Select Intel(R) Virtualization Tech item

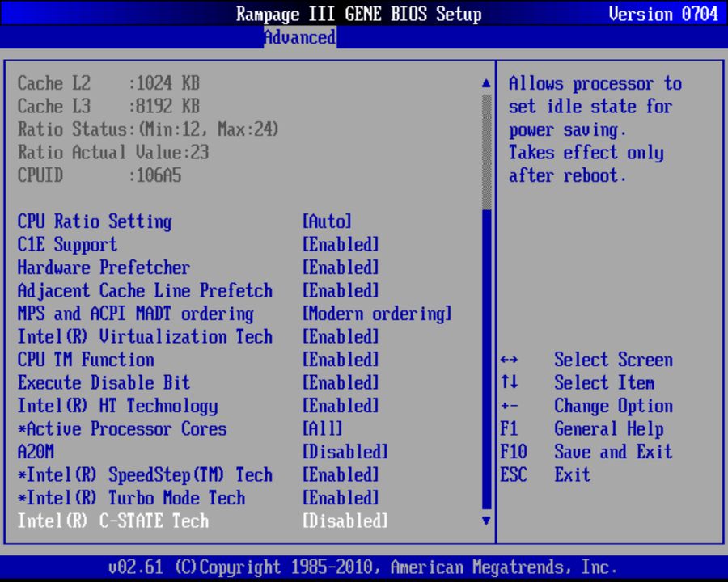[145, 337]
